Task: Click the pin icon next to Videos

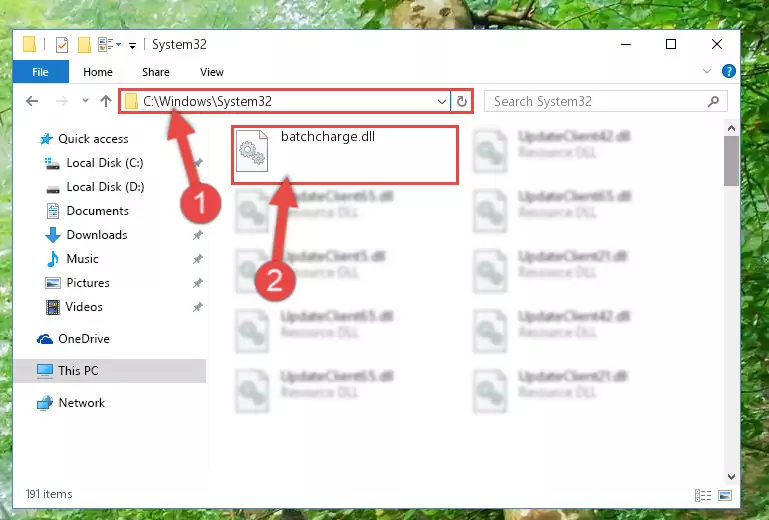Action: (x=198, y=307)
